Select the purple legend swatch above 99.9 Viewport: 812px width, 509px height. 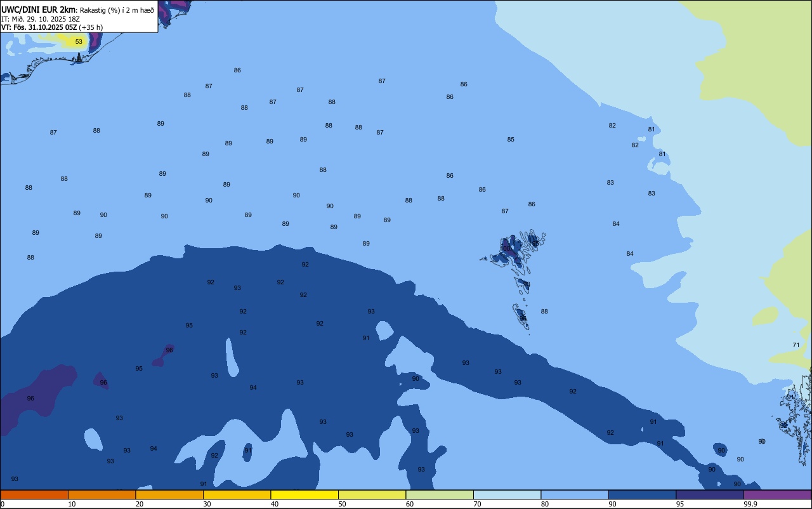coord(777,494)
